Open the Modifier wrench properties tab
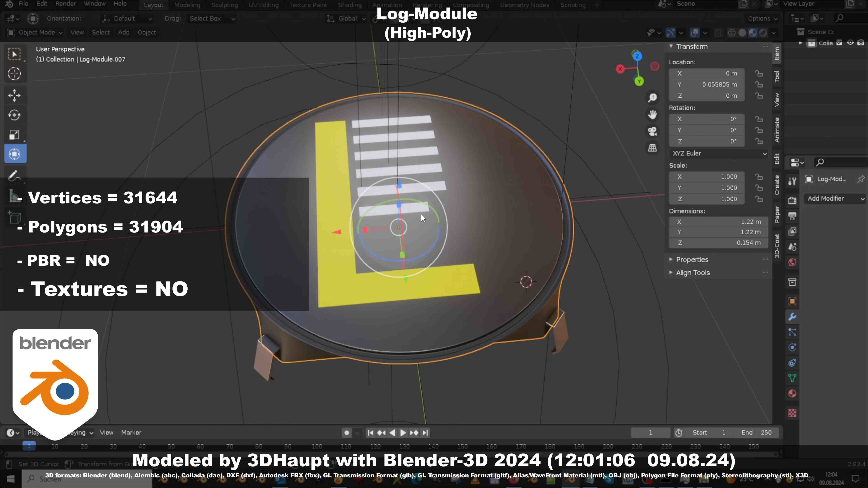Image resolution: width=868 pixels, height=488 pixels. click(x=792, y=317)
